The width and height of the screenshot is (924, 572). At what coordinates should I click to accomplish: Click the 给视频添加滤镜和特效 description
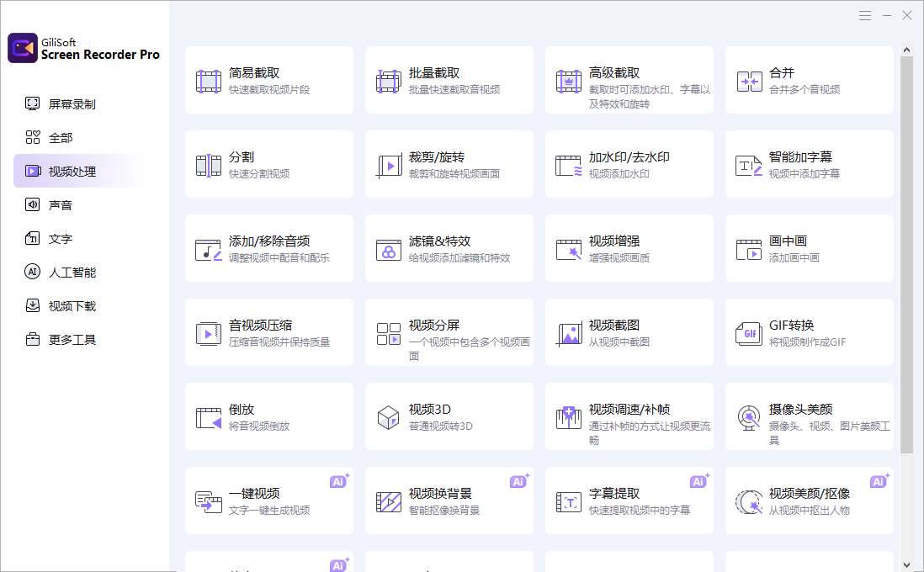pyautogui.click(x=459, y=258)
